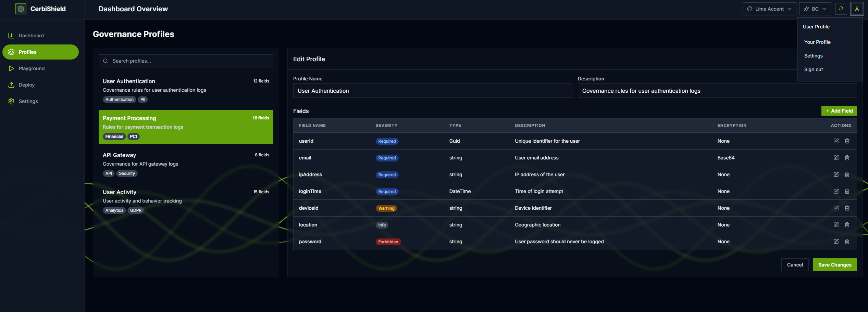Click the edit icon for the email field

click(x=836, y=158)
